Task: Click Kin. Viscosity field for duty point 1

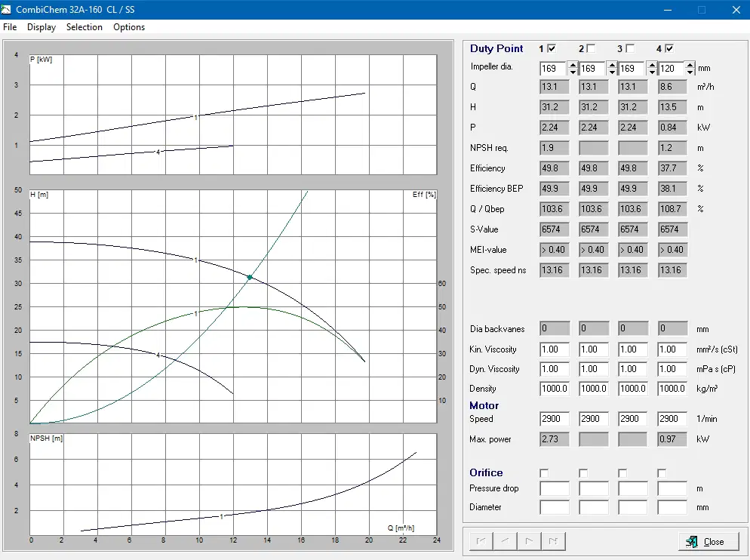Action: coord(555,349)
